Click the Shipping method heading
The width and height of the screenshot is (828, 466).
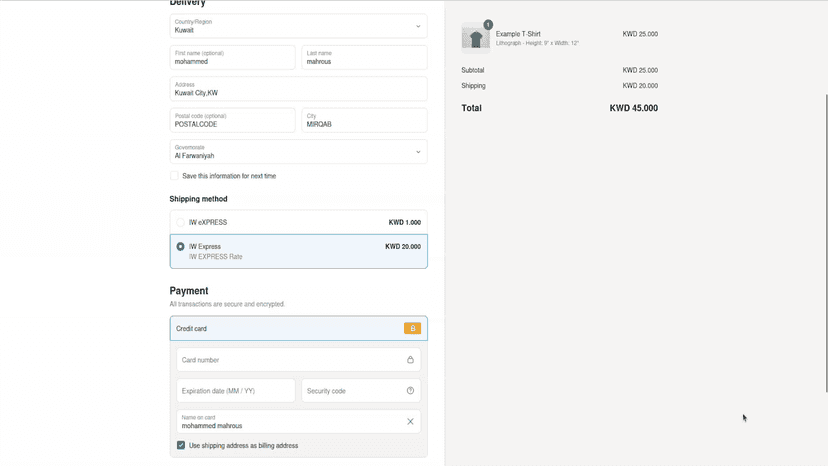pyautogui.click(x=199, y=199)
